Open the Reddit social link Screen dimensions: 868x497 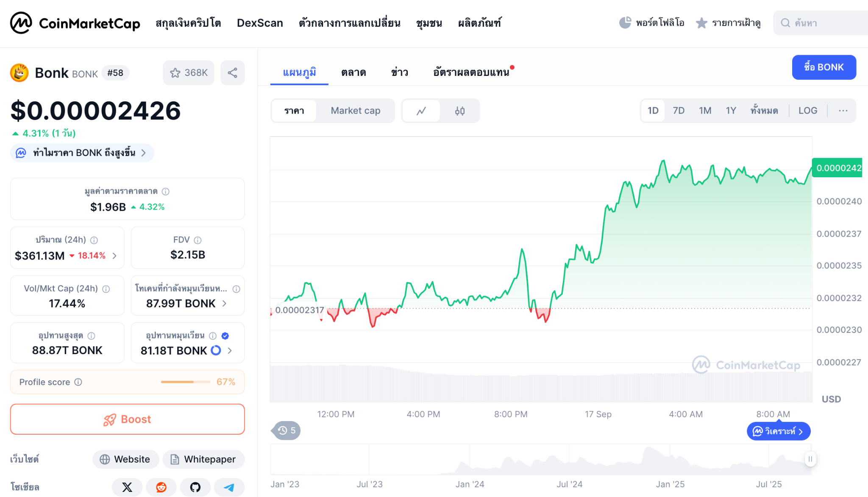coord(161,487)
